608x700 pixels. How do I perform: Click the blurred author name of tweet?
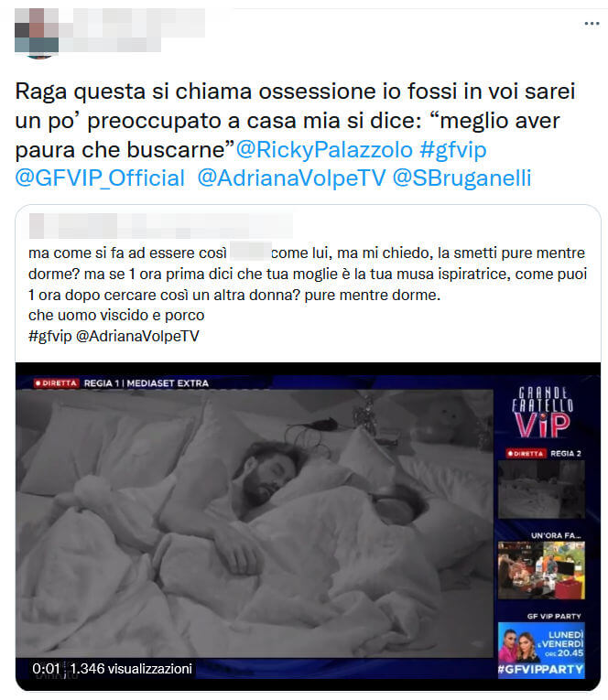click(x=132, y=30)
